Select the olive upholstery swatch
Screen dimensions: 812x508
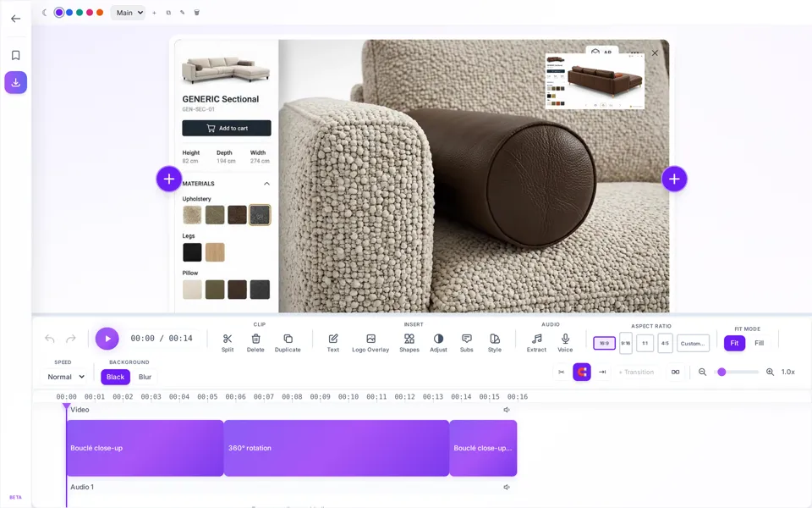point(214,214)
